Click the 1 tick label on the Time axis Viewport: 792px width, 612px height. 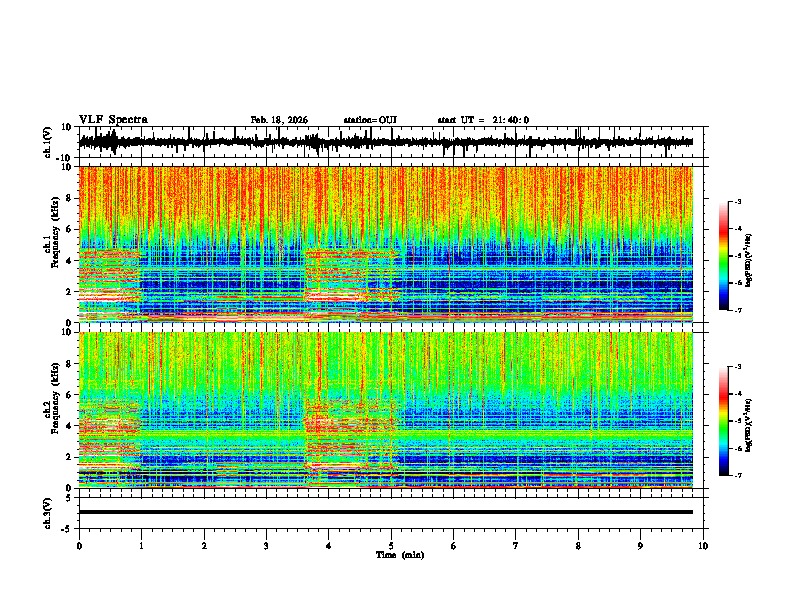[141, 546]
